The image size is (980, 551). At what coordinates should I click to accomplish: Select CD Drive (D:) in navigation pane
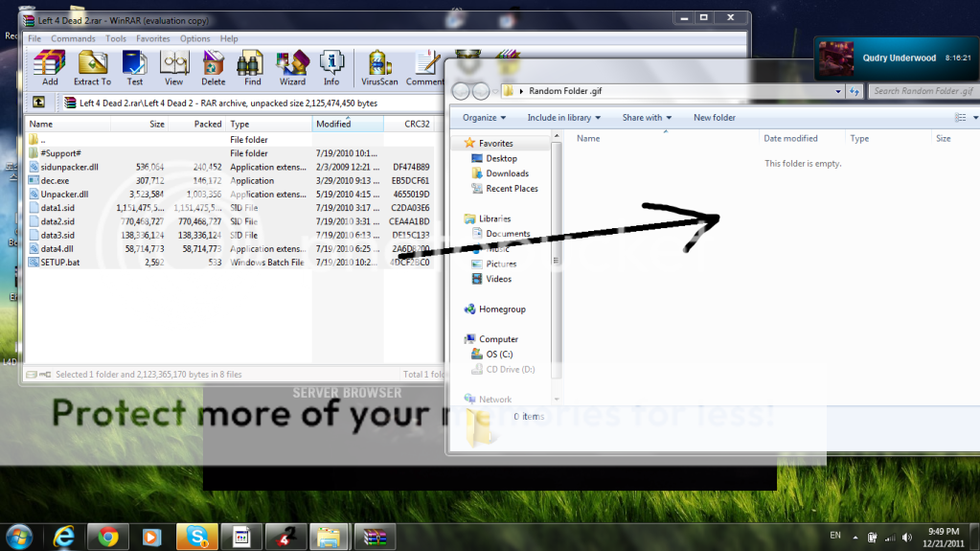coord(511,369)
